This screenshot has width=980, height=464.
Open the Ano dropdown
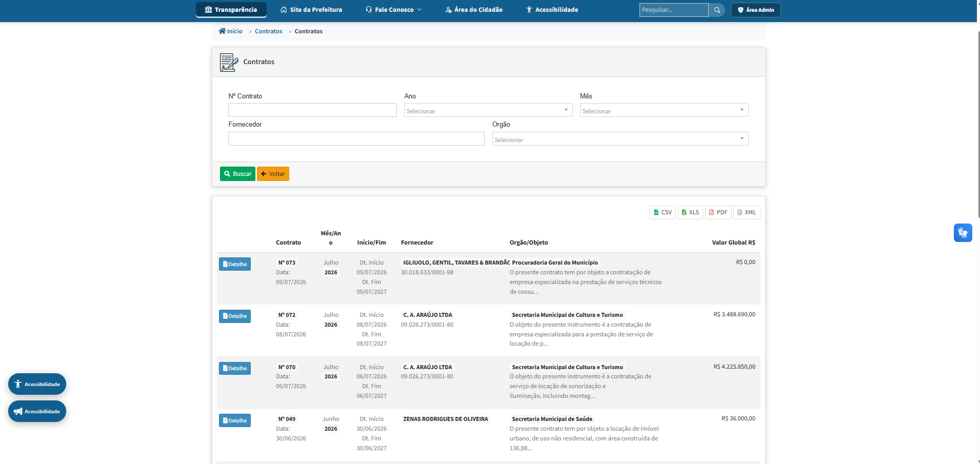pyautogui.click(x=488, y=110)
